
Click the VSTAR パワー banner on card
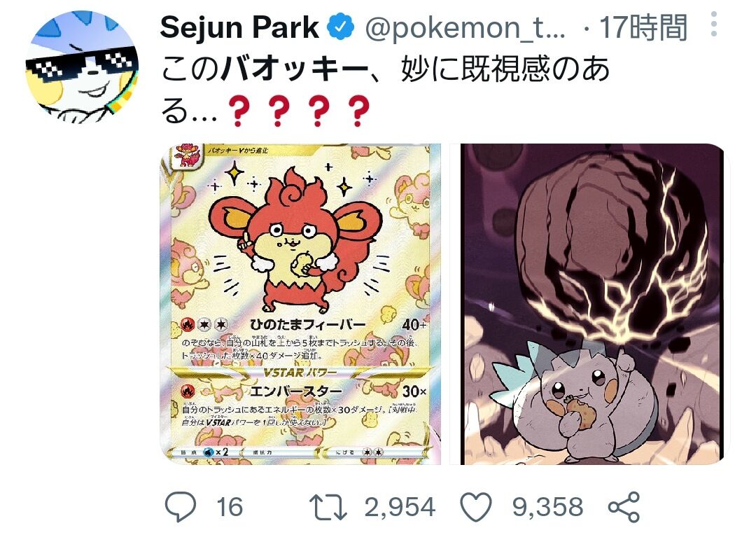pos(300,373)
